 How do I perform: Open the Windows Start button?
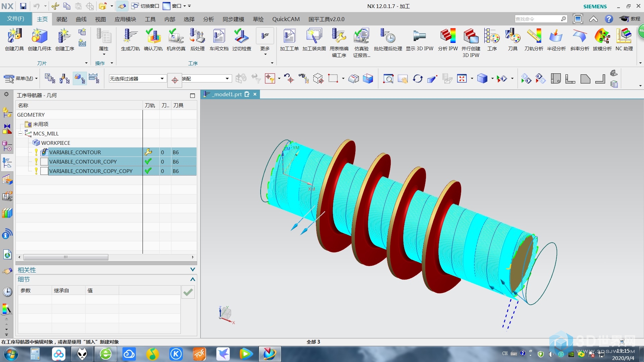point(11,354)
